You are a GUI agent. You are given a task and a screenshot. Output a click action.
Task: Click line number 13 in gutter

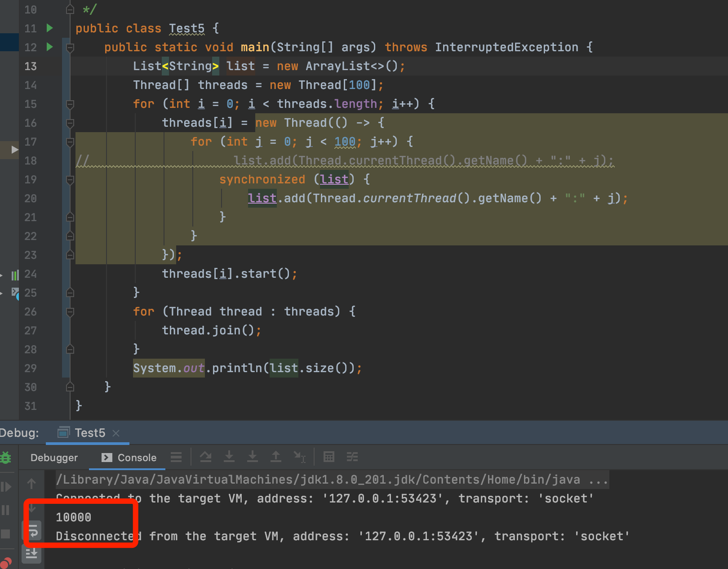[x=31, y=66]
